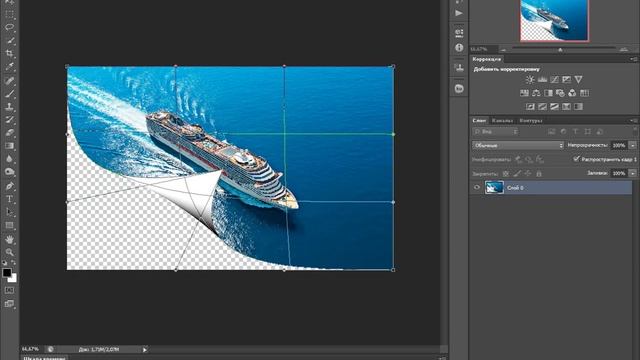Image resolution: width=640 pixels, height=360 pixels.
Task: Select the Clone Stamp tool
Action: 9,107
